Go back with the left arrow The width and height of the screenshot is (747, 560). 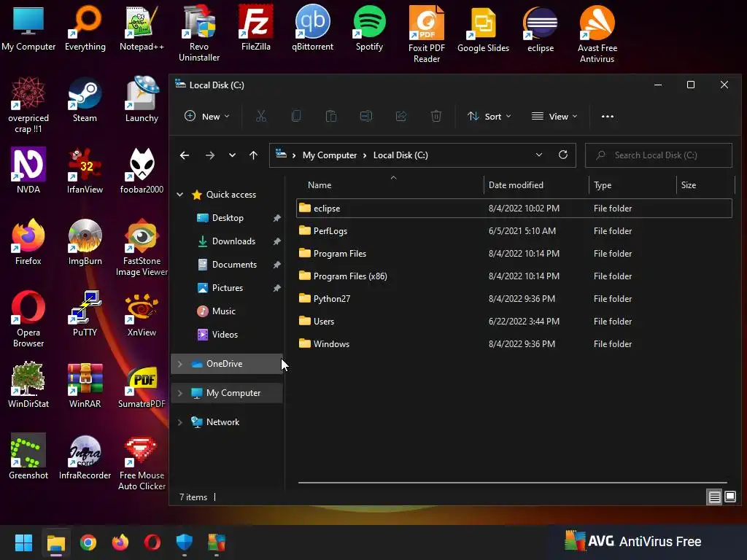185,155
